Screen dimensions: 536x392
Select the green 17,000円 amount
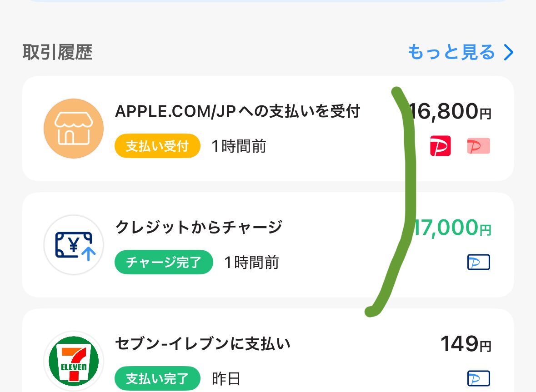click(x=451, y=228)
